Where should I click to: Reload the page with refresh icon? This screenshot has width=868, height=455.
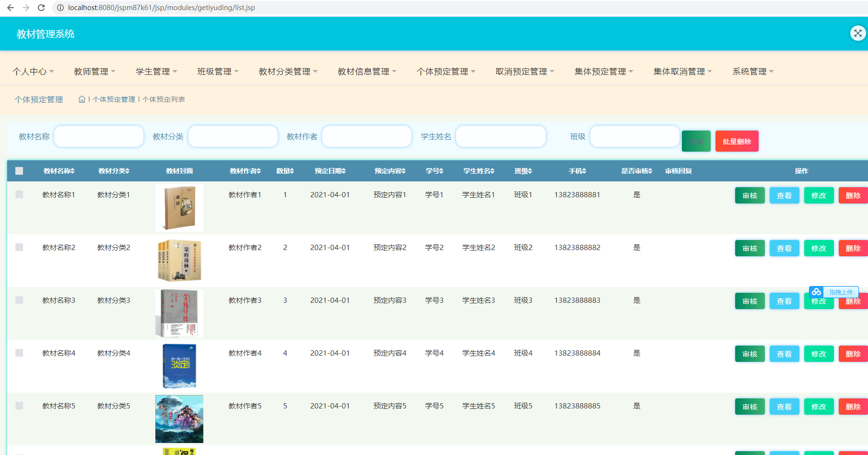(41, 8)
